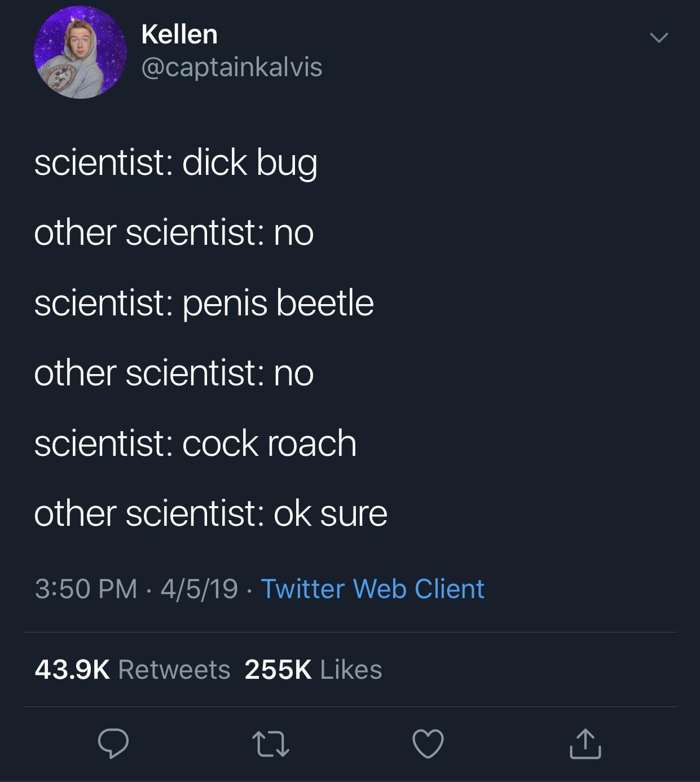Like the tweet with the heart icon
700x782 pixels.
pyautogui.click(x=428, y=744)
